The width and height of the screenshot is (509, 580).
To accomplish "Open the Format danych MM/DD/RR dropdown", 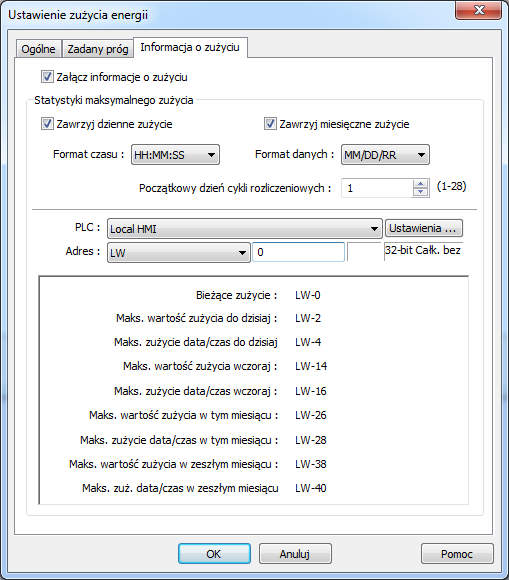I will [x=385, y=155].
